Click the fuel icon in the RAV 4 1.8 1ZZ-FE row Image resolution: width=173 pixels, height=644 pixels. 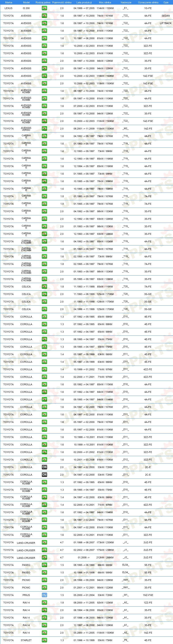44,602
